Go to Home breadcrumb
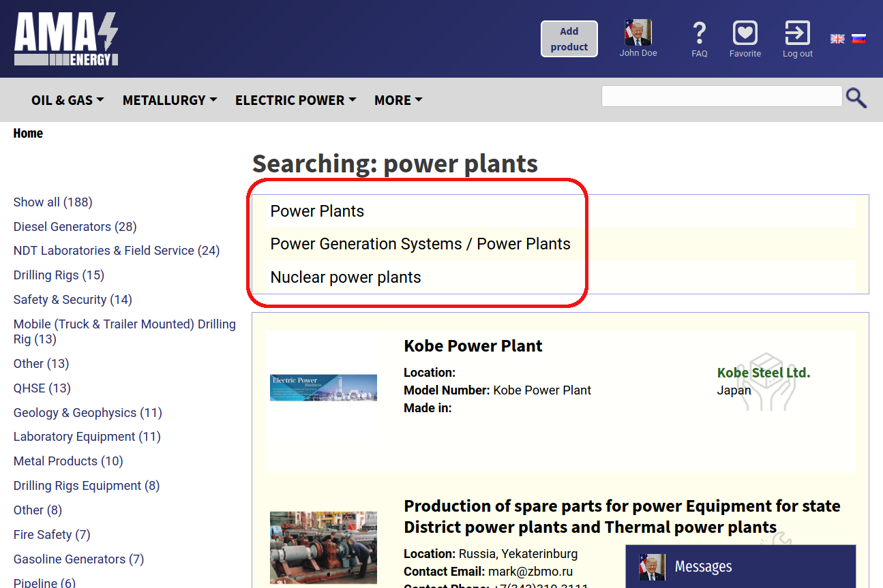Viewport: 883px width, 588px height. [x=28, y=133]
